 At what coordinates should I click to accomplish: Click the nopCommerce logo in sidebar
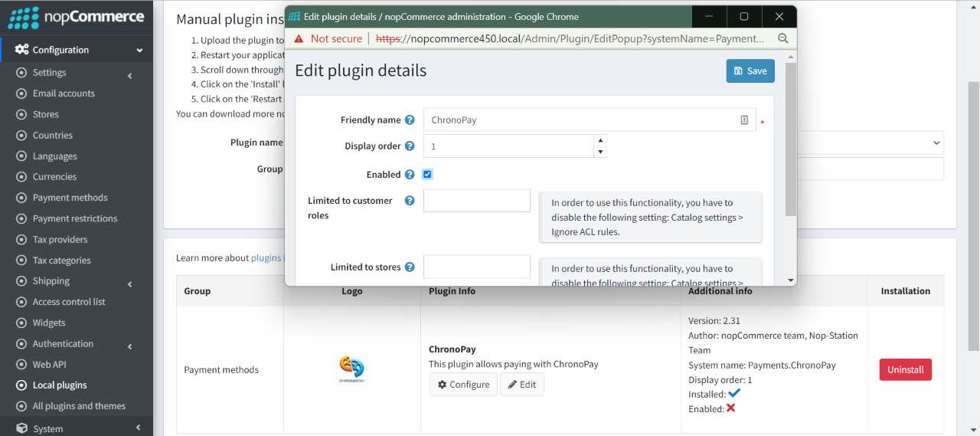(76, 17)
